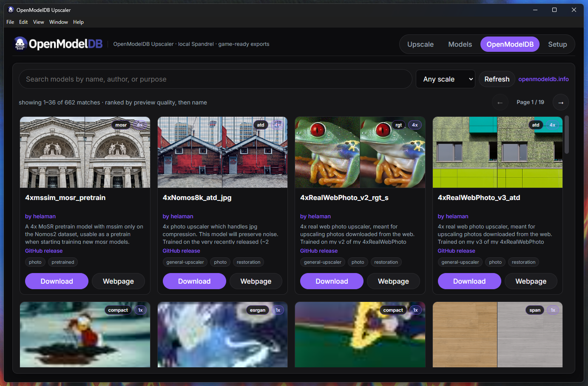
Task: Download the 4xNomos8k_atd_jpg model
Action: pyautogui.click(x=194, y=281)
